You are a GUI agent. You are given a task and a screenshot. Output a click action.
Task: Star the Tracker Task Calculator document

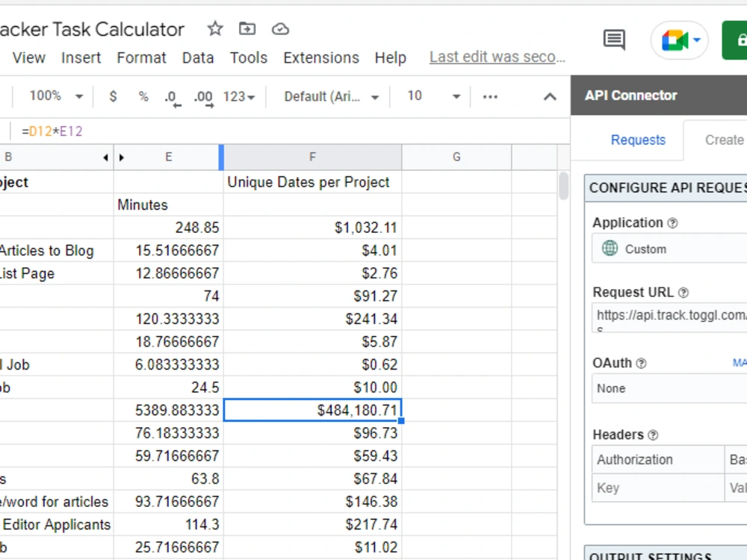pos(215,29)
